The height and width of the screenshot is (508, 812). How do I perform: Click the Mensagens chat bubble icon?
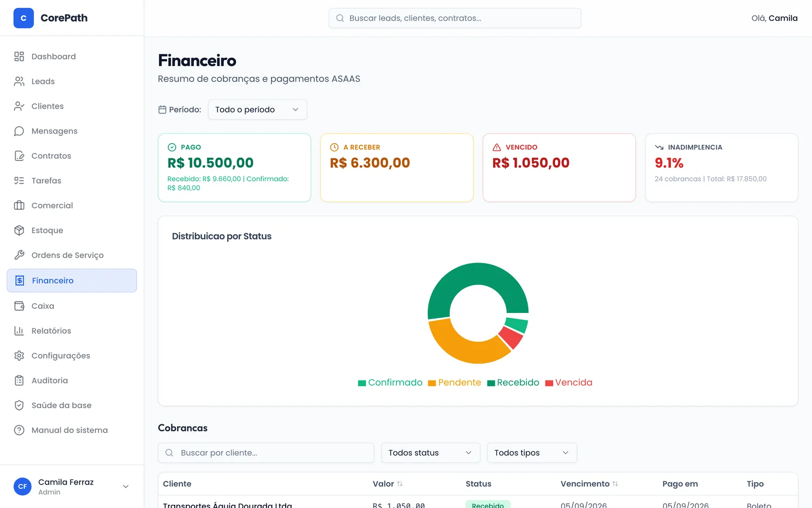(x=19, y=131)
